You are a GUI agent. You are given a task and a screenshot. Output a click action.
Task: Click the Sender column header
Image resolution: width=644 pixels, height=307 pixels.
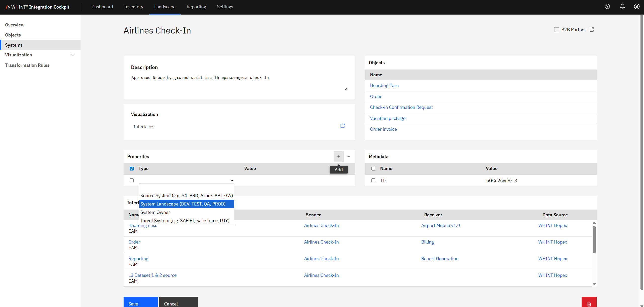(313, 215)
